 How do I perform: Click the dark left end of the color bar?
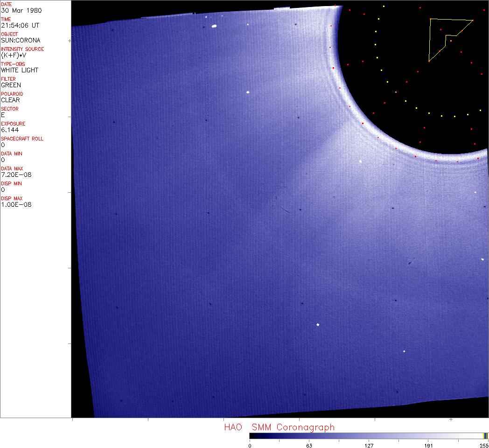coord(252,435)
